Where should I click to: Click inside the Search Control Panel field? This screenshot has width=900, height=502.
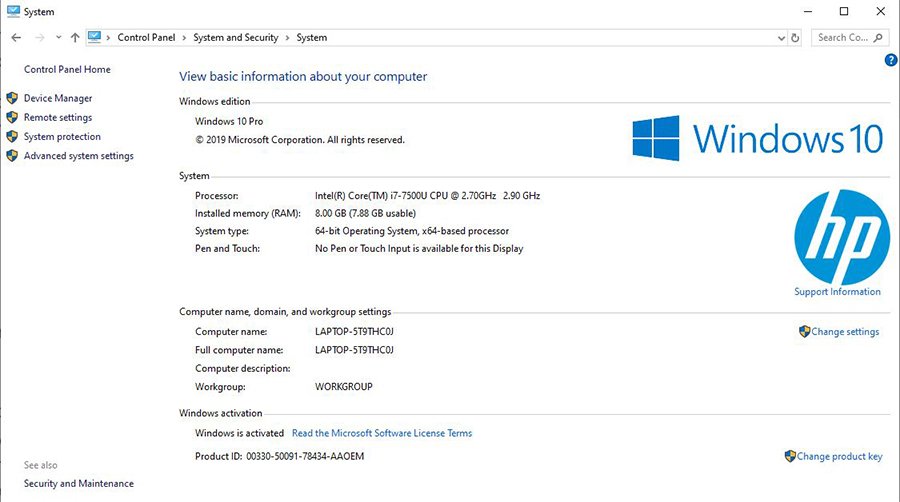tap(842, 38)
